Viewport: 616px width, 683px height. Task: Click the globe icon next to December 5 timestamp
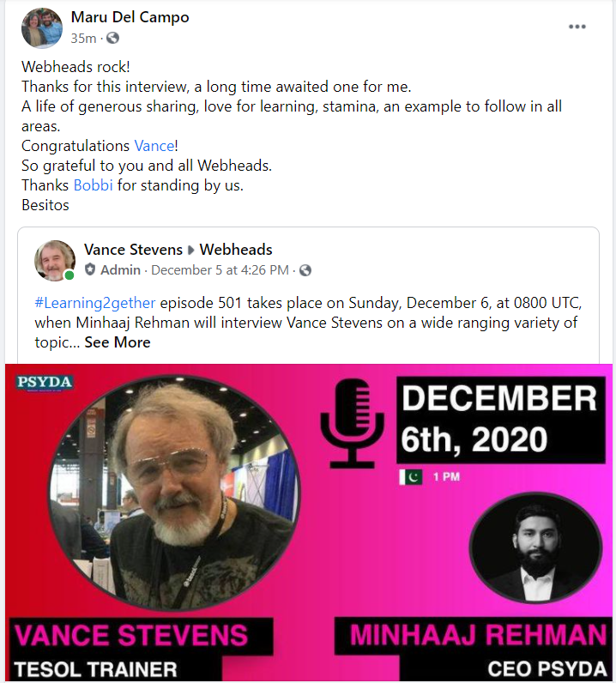coord(305,270)
